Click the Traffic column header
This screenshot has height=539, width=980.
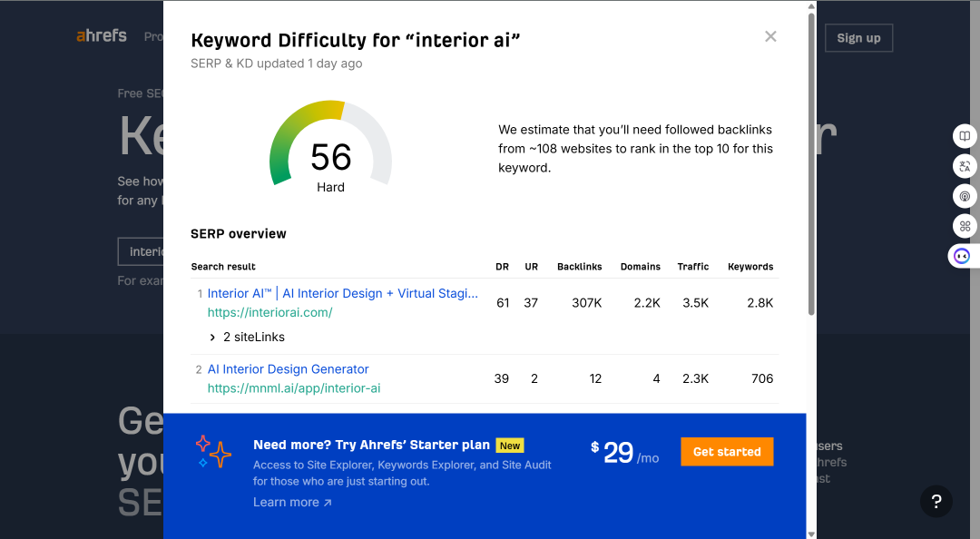pyautogui.click(x=693, y=267)
